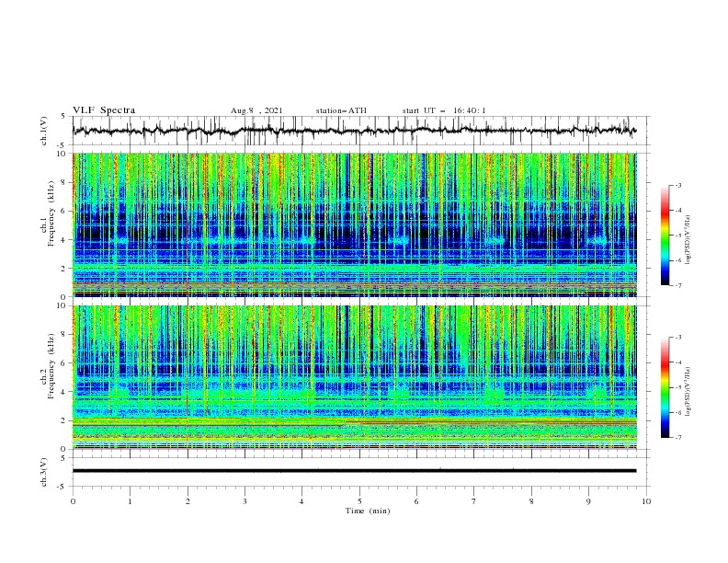
Task: Click the "-3" label on upper colorbar
Action: [x=678, y=185]
